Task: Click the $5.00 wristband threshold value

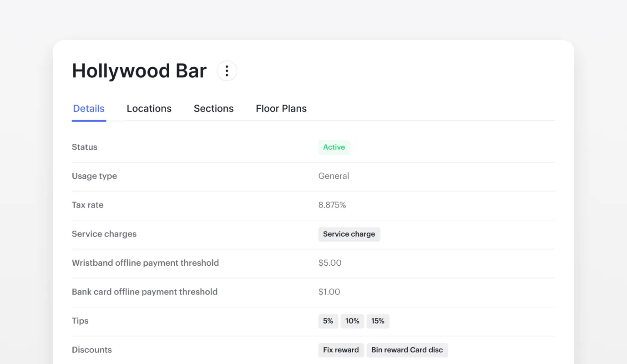Action: [330, 263]
